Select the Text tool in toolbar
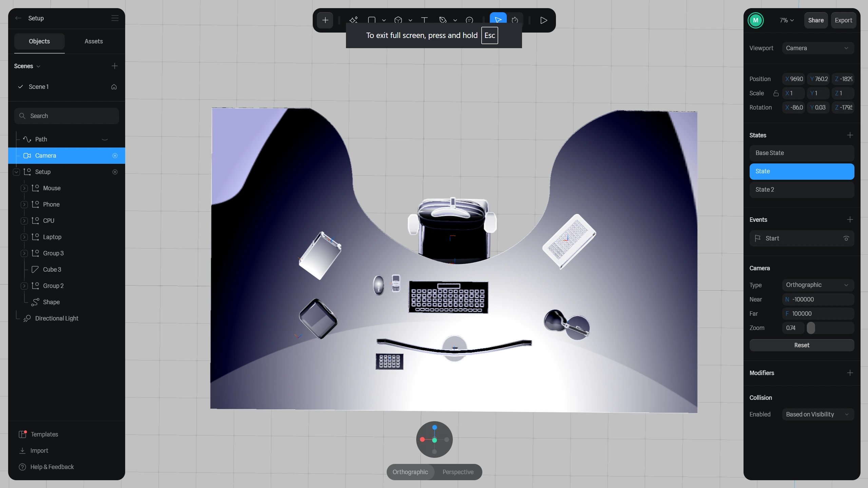This screenshot has width=868, height=488. 424,20
